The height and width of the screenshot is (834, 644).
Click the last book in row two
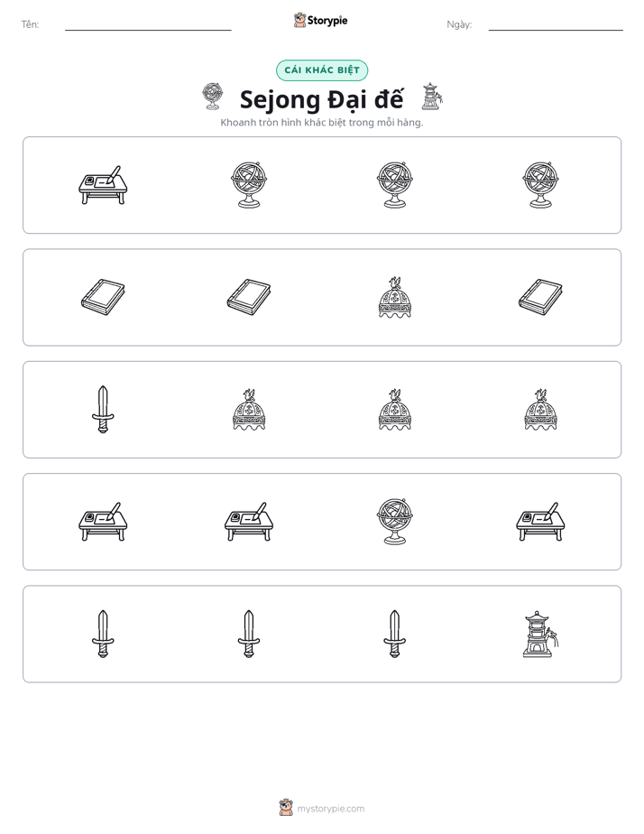click(540, 297)
